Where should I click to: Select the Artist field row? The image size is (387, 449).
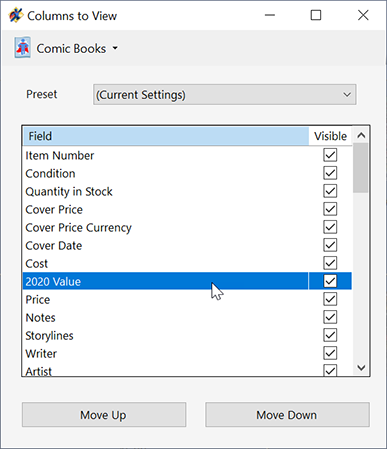point(187,370)
